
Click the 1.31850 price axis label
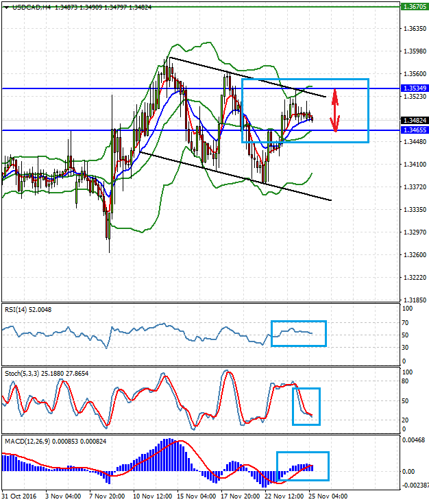click(x=415, y=300)
